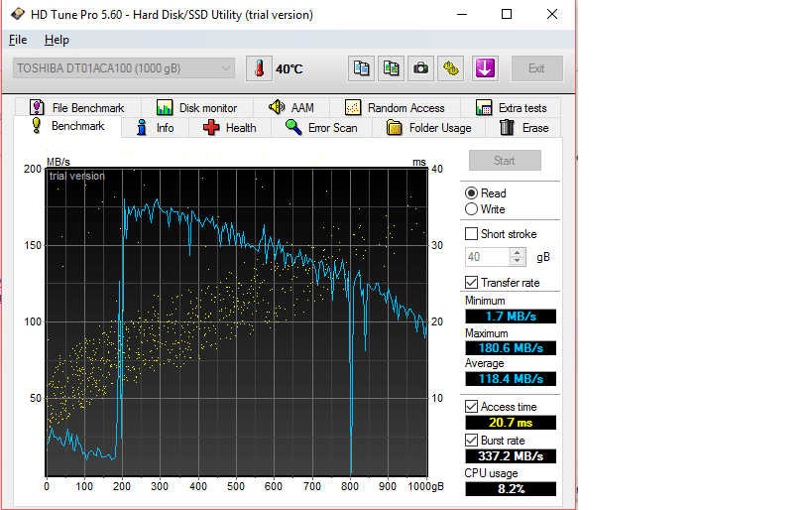Open the File Benchmark tab
The height and width of the screenshot is (510, 812).
[x=77, y=108]
